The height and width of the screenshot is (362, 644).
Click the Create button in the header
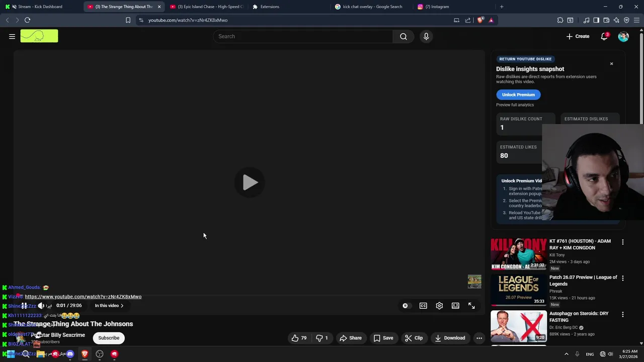(578, 36)
